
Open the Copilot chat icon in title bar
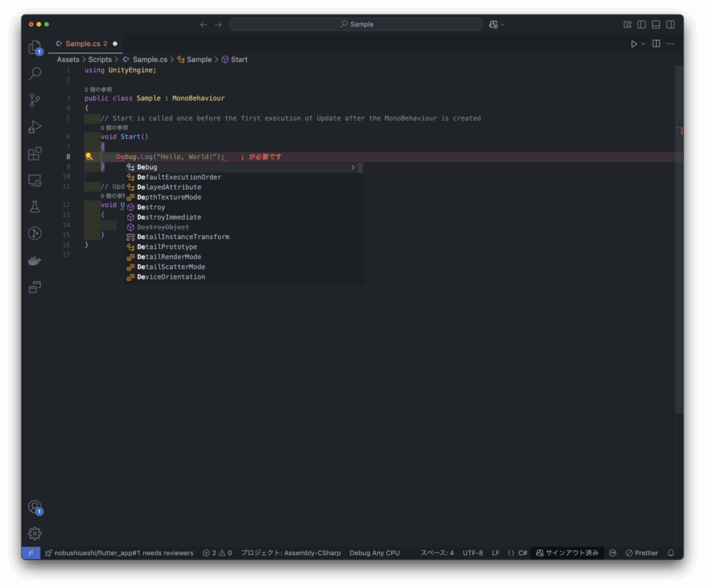pyautogui.click(x=494, y=24)
